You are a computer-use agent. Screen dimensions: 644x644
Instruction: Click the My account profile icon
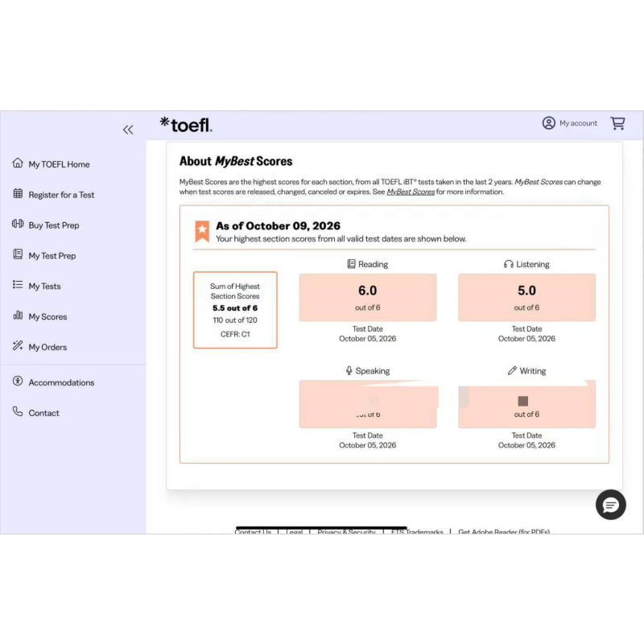click(x=548, y=123)
